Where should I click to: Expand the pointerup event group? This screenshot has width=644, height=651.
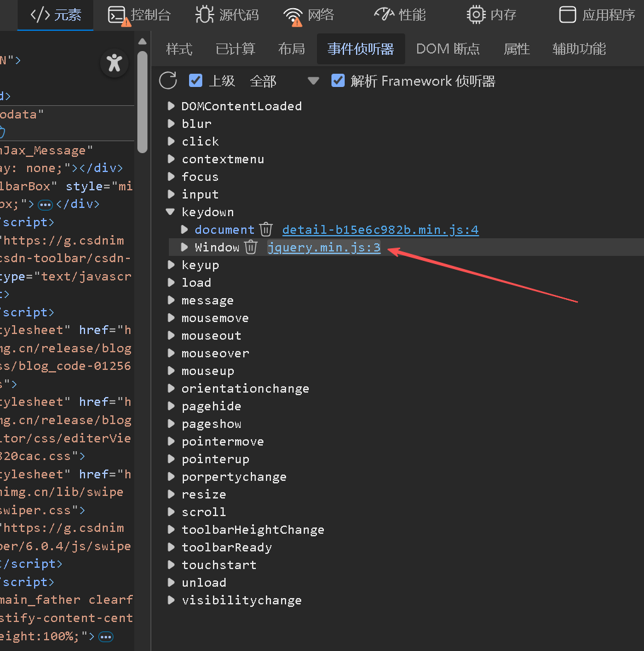171,459
